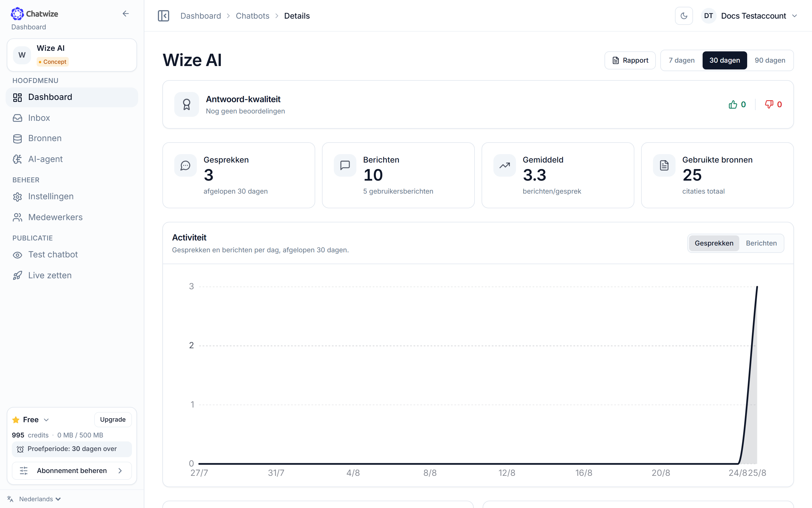812x508 pixels.
Task: Open the Medewerkers menu item
Action: [x=72, y=217]
